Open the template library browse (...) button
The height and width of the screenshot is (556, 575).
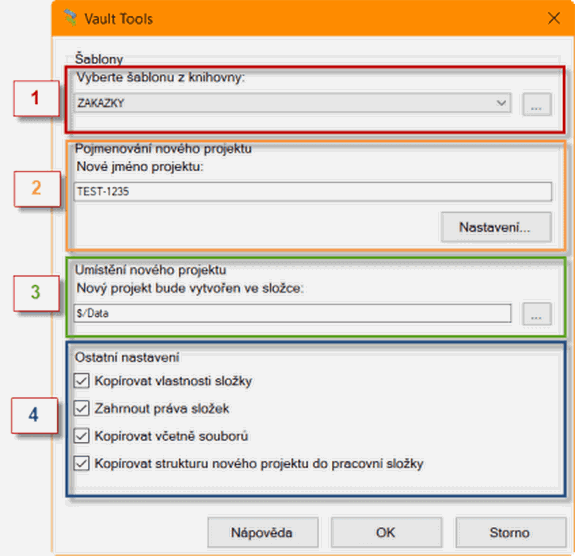coord(536,105)
